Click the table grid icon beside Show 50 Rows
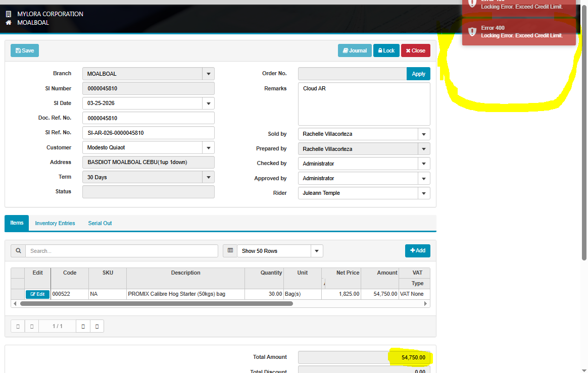The height and width of the screenshot is (373, 588). [230, 251]
